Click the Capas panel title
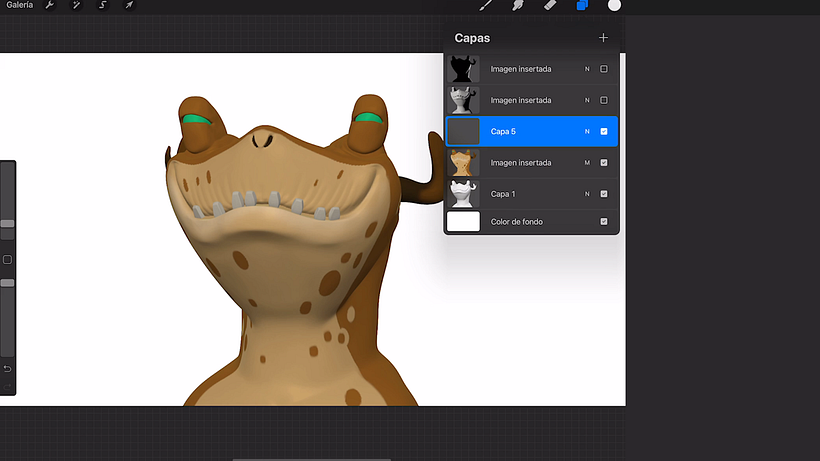The width and height of the screenshot is (820, 461). click(x=472, y=38)
